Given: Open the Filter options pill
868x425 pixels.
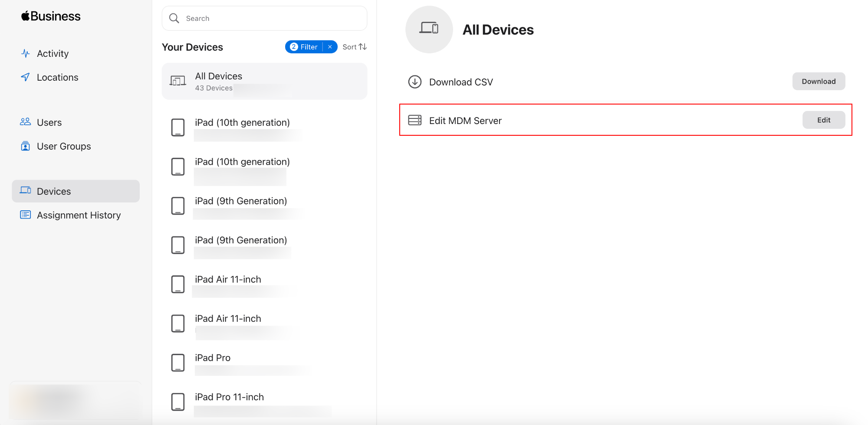Looking at the screenshot, I should [305, 47].
